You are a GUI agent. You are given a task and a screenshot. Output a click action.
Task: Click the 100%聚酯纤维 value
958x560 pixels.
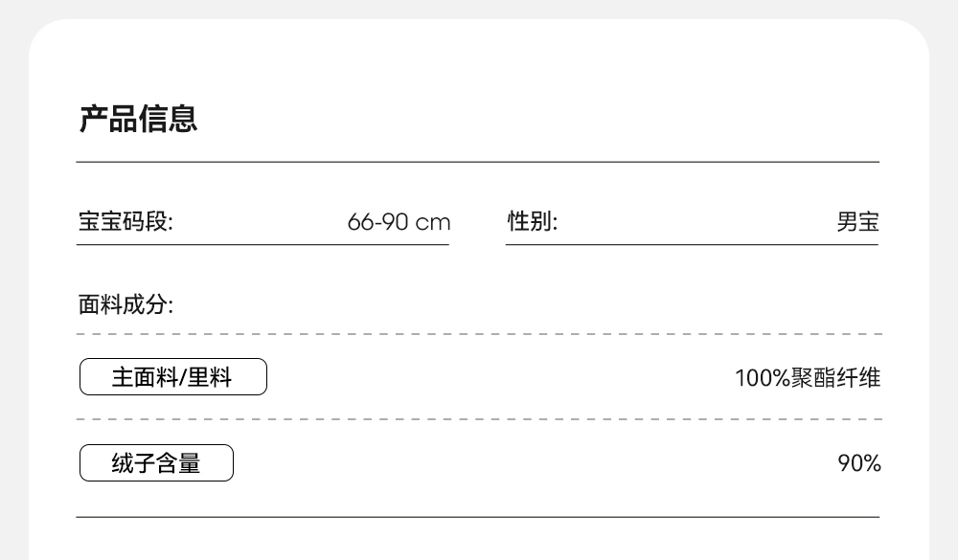click(807, 377)
